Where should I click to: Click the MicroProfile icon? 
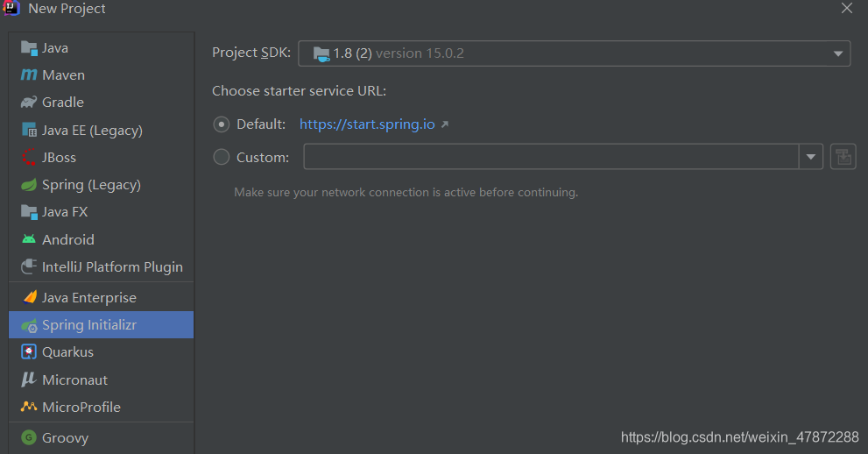29,407
